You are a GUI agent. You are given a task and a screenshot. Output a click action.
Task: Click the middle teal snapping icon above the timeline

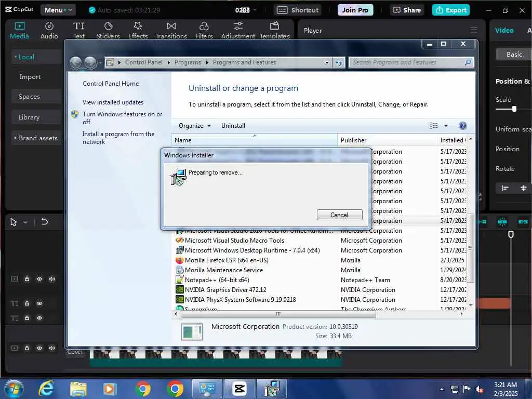[x=502, y=222]
